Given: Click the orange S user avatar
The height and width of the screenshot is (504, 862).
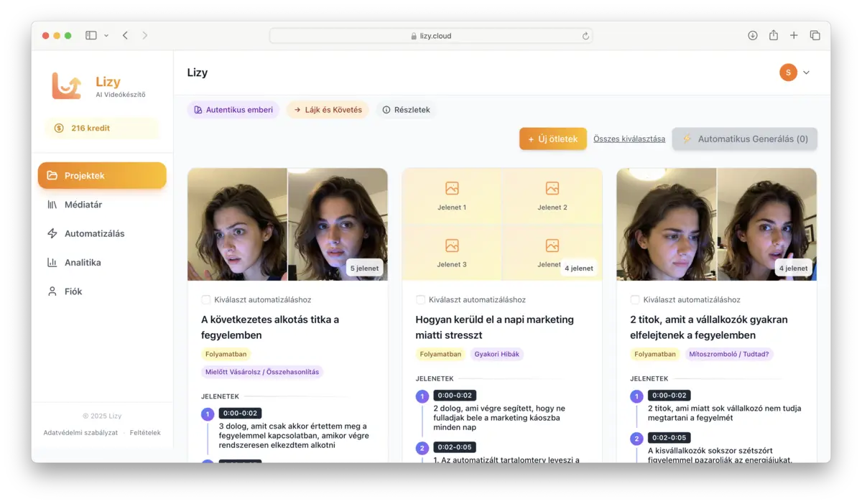Looking at the screenshot, I should coord(788,73).
